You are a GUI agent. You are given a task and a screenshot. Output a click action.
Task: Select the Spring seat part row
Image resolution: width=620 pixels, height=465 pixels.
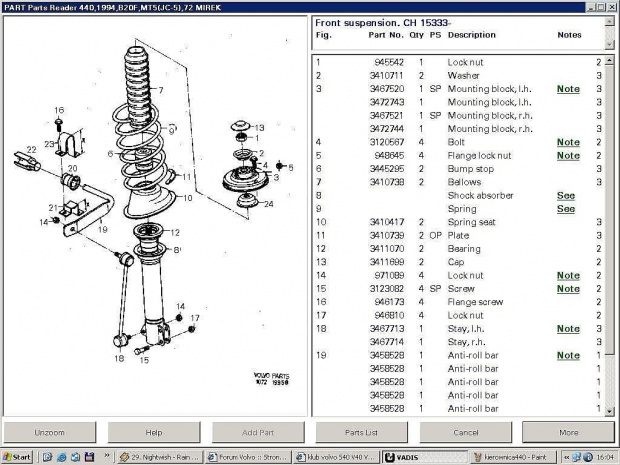(x=470, y=222)
